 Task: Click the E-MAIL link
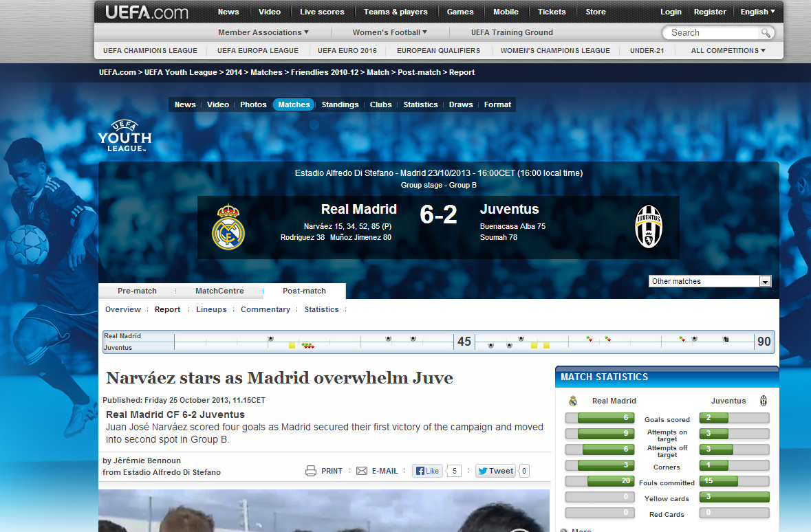(385, 471)
